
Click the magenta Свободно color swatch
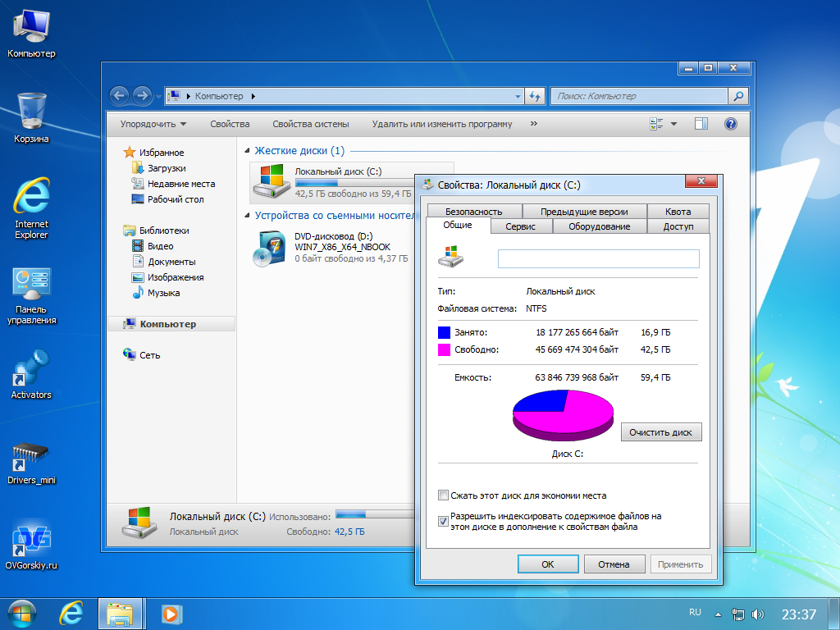[x=444, y=349]
